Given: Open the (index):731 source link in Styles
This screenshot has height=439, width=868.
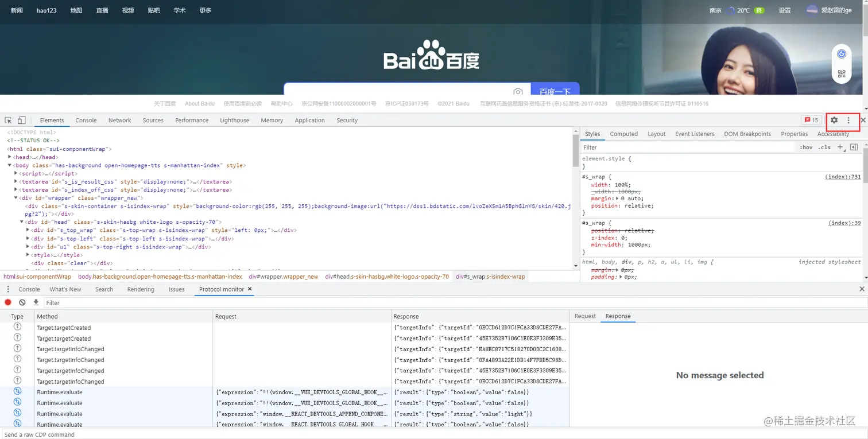Looking at the screenshot, I should pos(843,177).
